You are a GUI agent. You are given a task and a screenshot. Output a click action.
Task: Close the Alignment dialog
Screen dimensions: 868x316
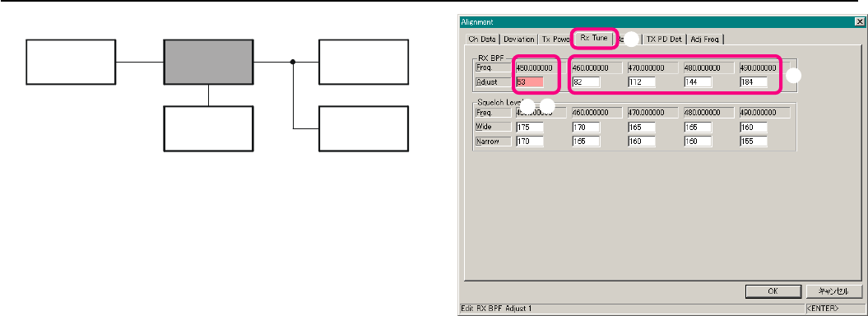pos(859,21)
